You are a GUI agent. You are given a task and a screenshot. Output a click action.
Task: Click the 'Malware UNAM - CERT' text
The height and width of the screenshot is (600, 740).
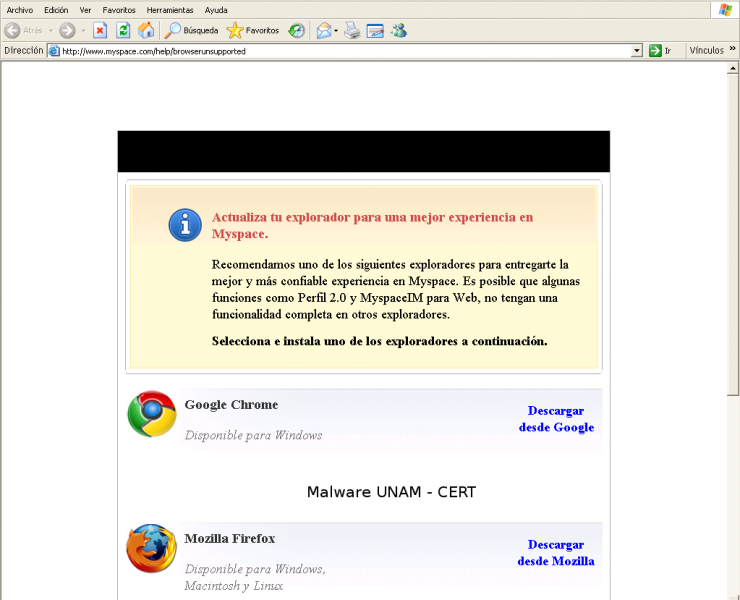pyautogui.click(x=391, y=492)
